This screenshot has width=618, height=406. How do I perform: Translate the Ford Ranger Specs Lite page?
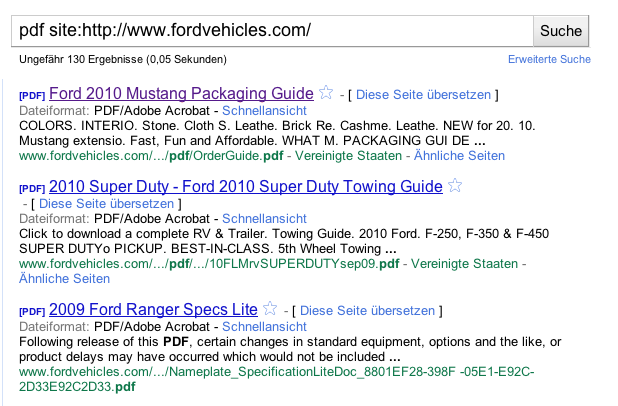367,311
